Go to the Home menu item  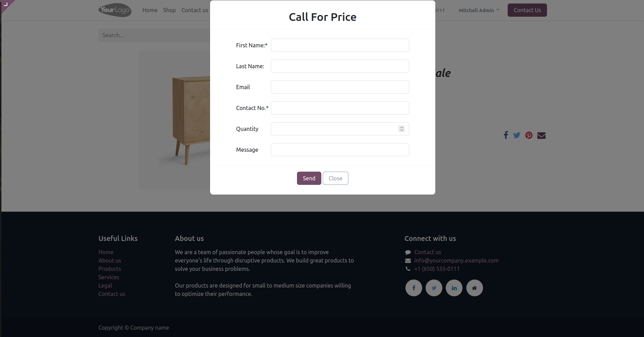tap(150, 10)
